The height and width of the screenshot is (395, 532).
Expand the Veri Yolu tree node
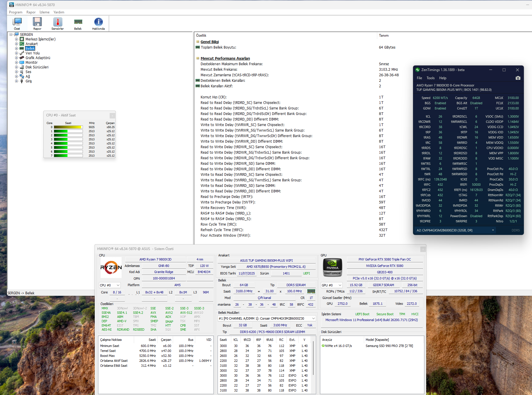click(x=17, y=53)
